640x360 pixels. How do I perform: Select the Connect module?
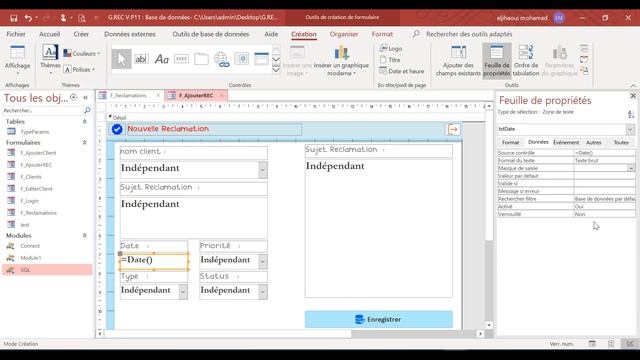click(30, 246)
